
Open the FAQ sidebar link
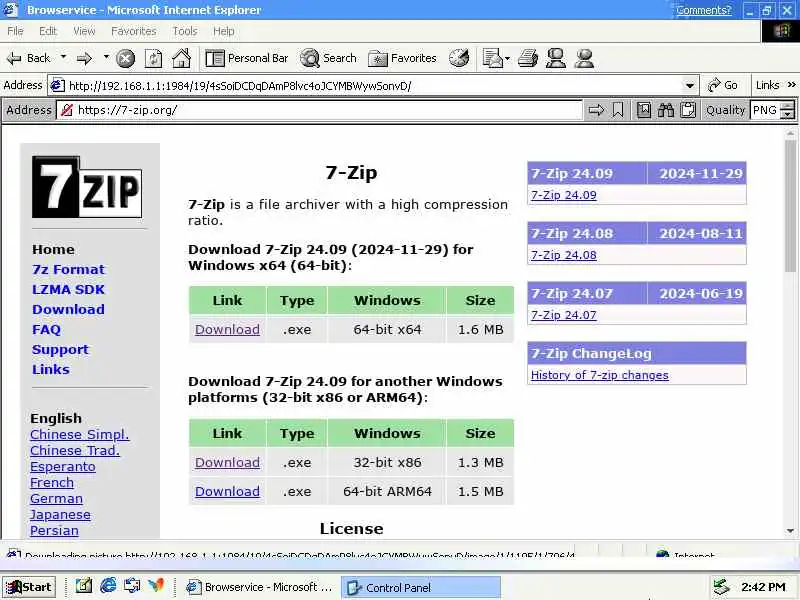point(46,330)
